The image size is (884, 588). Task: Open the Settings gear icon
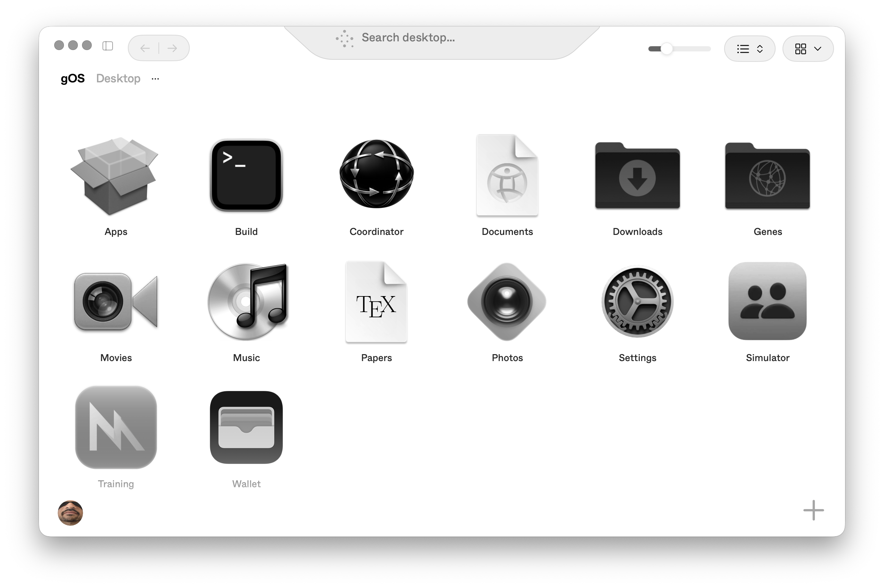[637, 302]
